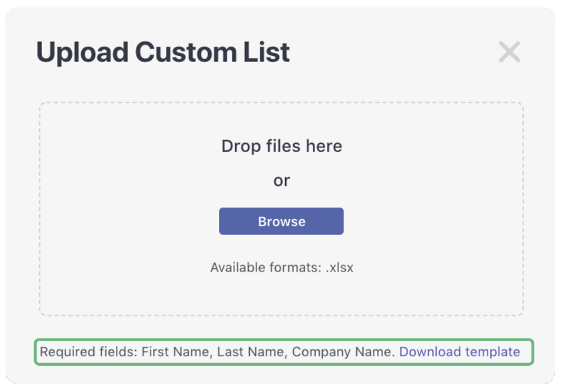Click the word "template" in the link
This screenshot has height=392, width=563.
(492, 352)
